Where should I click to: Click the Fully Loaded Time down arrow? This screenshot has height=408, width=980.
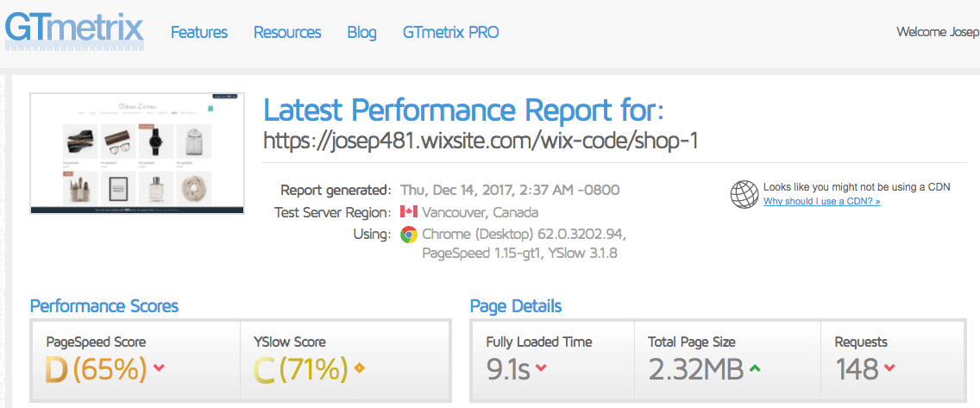point(541,368)
